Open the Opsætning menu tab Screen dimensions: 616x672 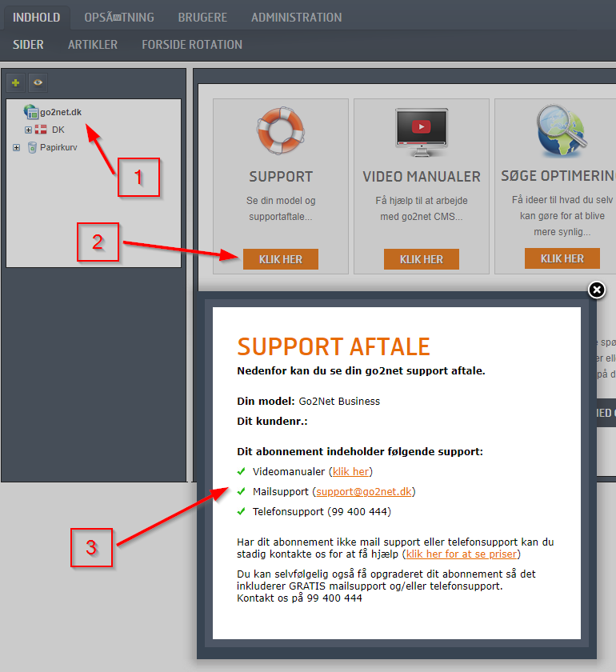(119, 17)
